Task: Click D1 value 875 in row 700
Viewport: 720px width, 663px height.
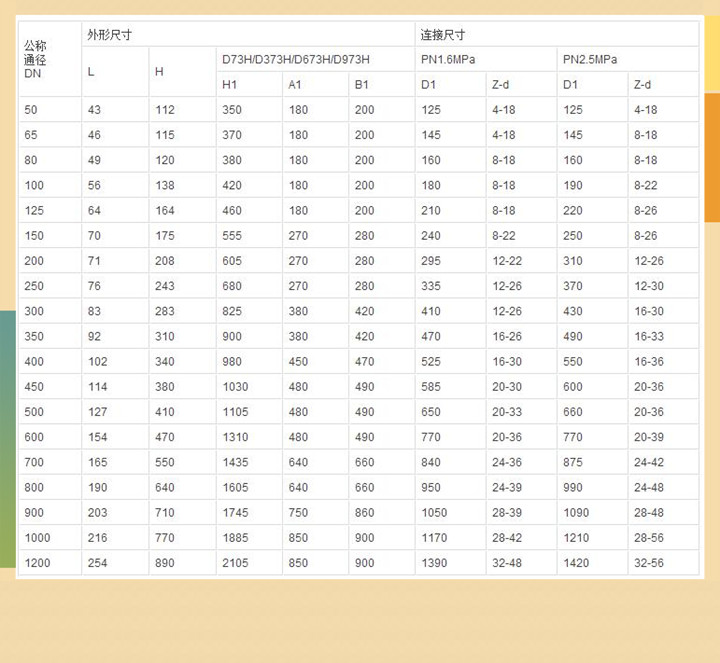Action: point(573,462)
